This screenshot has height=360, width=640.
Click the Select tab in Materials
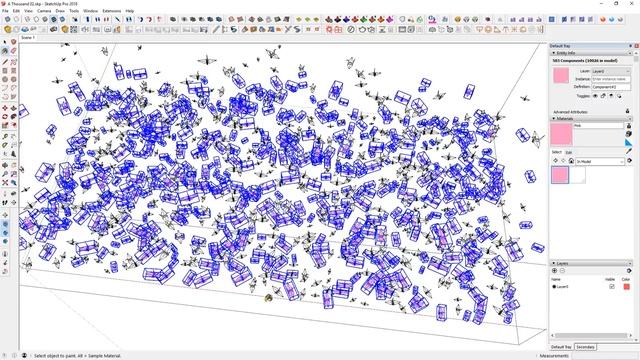(x=557, y=152)
